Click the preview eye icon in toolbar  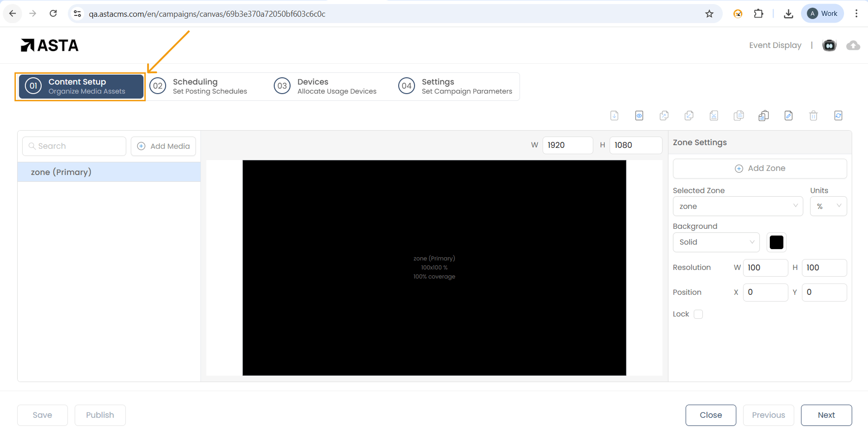tap(639, 116)
